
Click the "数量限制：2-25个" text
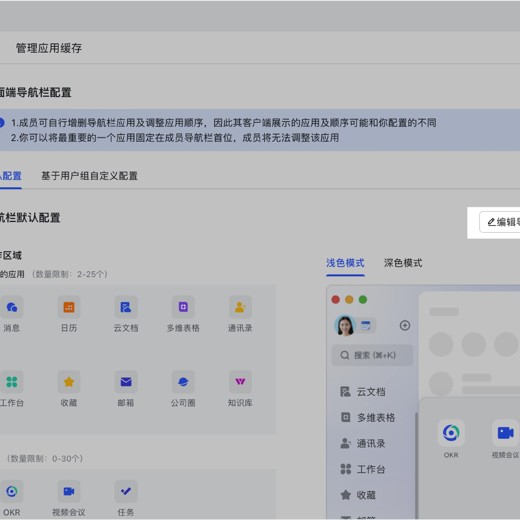point(70,274)
